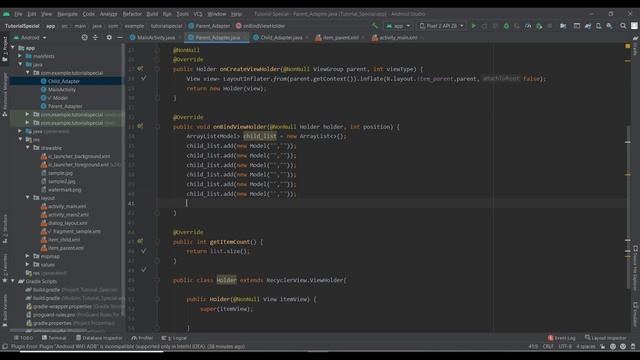Open the Refactor menu

[132, 14]
